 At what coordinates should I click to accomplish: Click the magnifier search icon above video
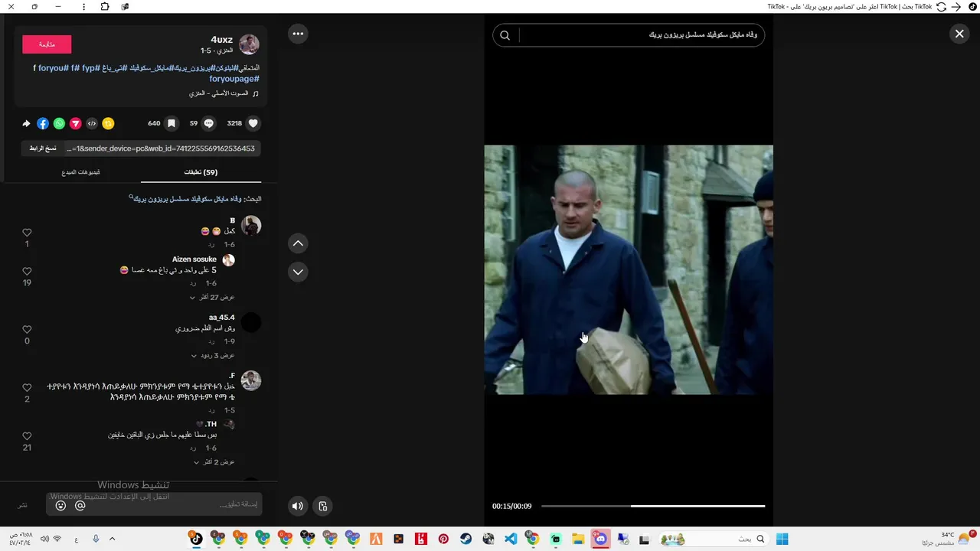[505, 35]
